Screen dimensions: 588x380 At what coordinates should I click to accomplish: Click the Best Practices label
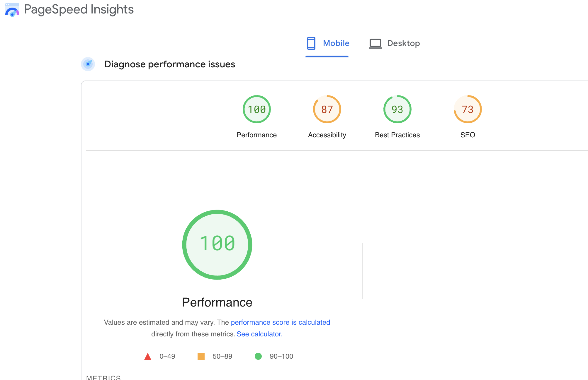(397, 135)
